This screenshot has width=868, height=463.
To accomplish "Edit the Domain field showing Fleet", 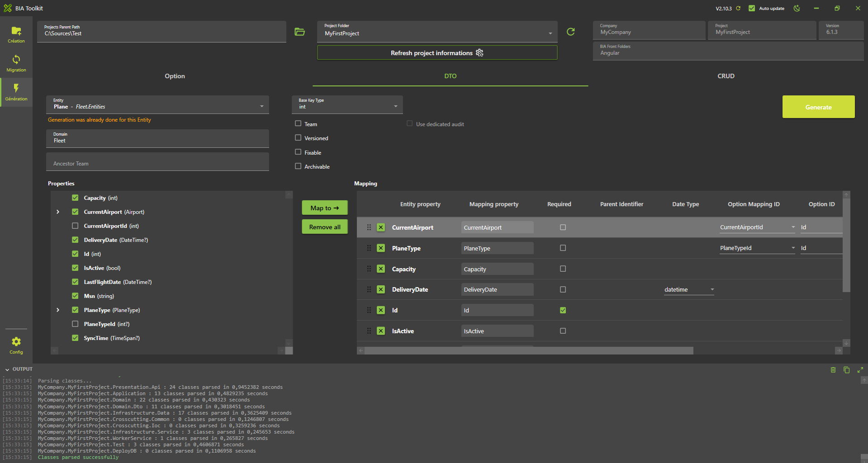I will coord(157,138).
